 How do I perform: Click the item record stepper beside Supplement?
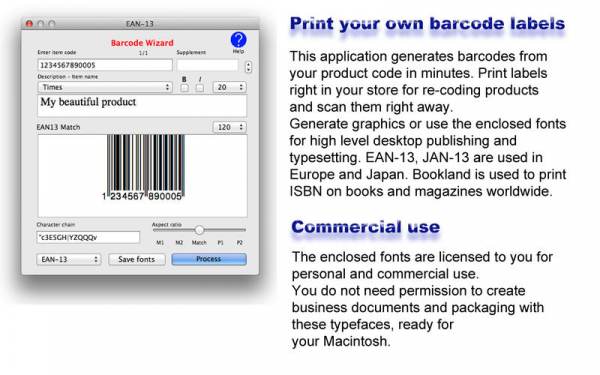(248, 67)
